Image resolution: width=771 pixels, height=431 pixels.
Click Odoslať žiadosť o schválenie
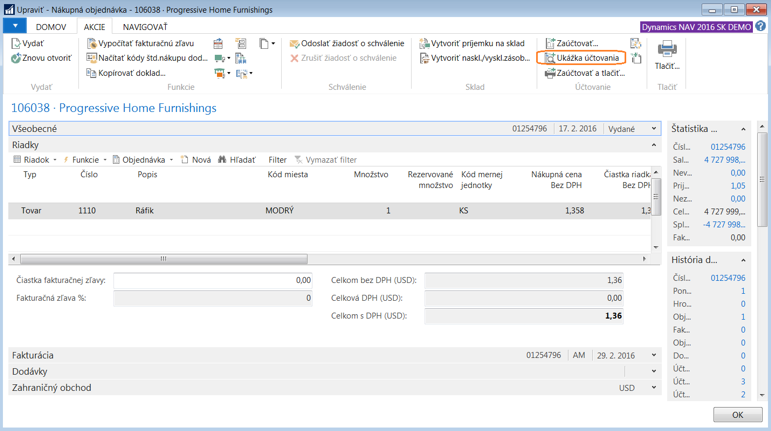point(347,44)
